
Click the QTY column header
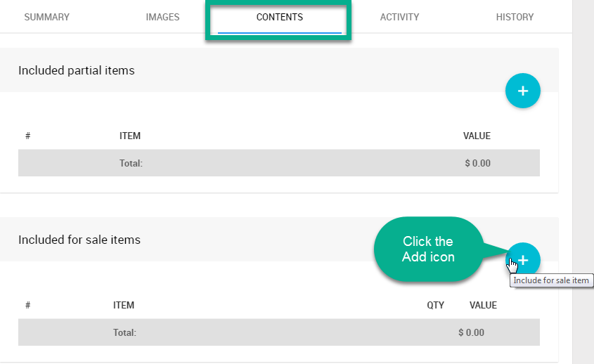coord(435,305)
